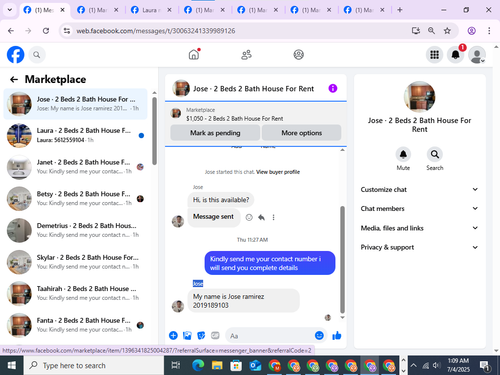This screenshot has height=375, width=500.
Task: Open emoji picker in message box
Action: [319, 335]
